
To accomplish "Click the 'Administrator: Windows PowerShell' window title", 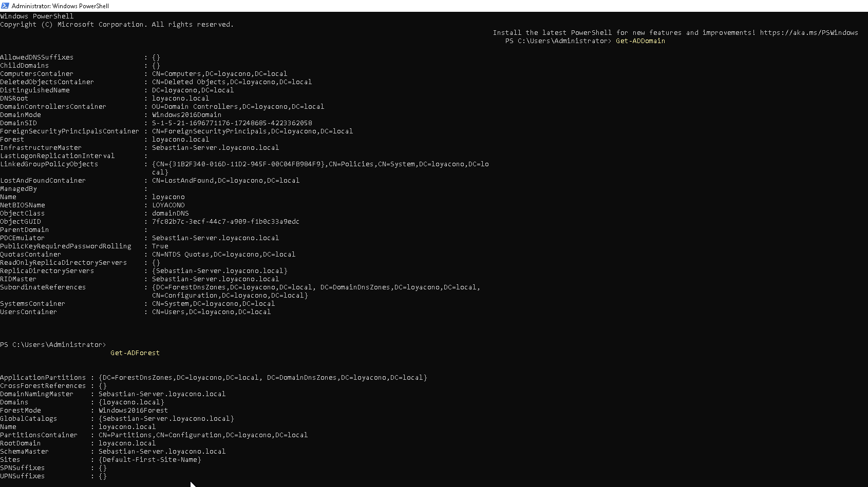I will [x=60, y=6].
